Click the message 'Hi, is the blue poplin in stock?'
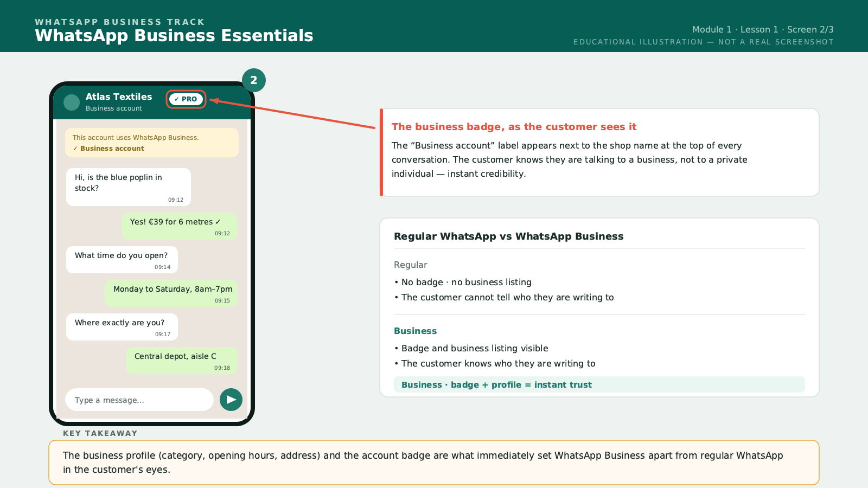The width and height of the screenshot is (868, 488). (x=129, y=187)
